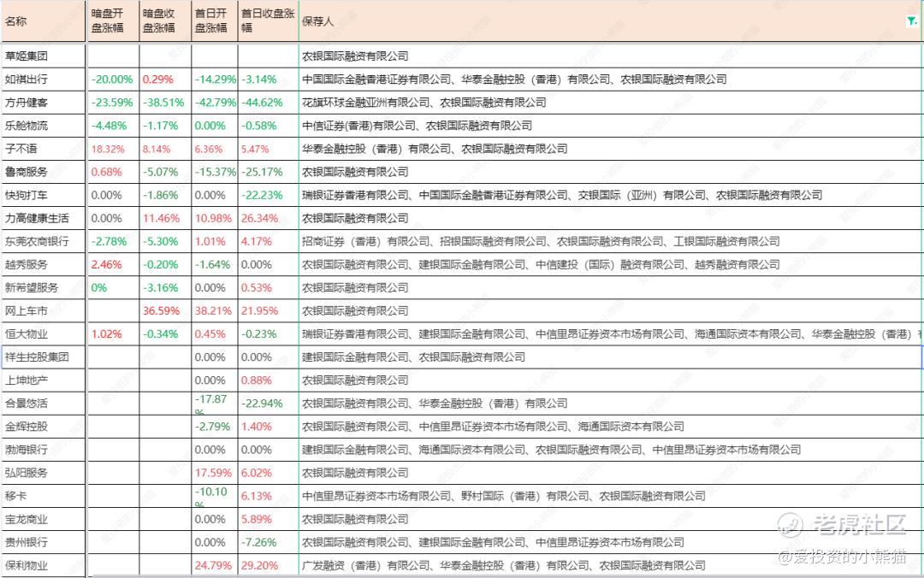
Task: Select the 11.46% cell for 力高健康生活
Action: (x=165, y=218)
